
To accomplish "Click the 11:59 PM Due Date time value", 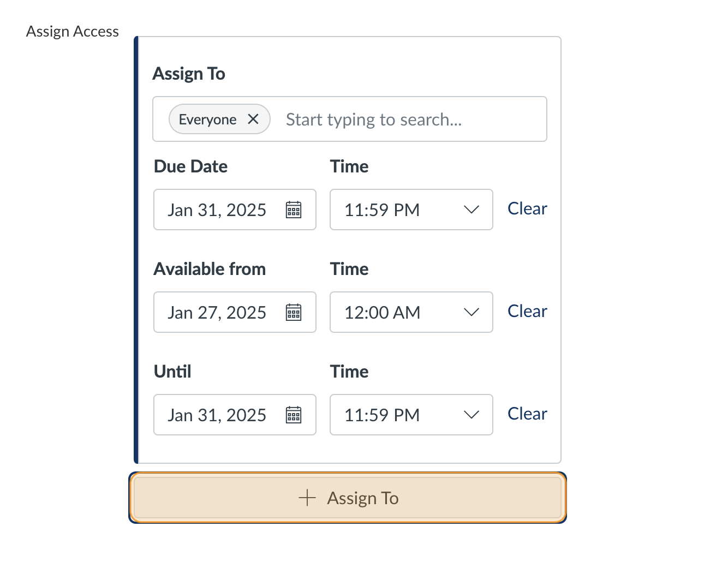I will coord(383,210).
